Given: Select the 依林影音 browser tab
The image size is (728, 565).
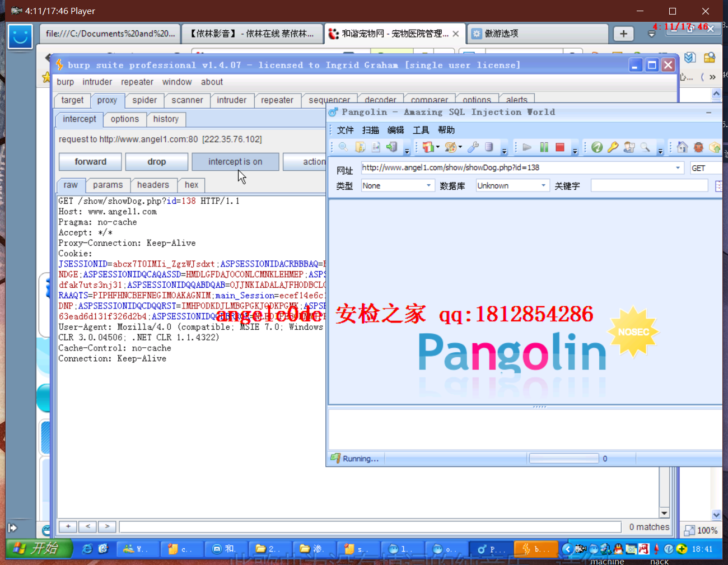Looking at the screenshot, I should (252, 34).
